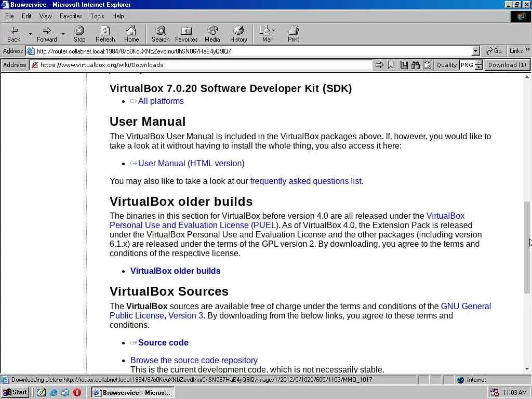Click the Go button
The image size is (532, 399).
tap(494, 51)
